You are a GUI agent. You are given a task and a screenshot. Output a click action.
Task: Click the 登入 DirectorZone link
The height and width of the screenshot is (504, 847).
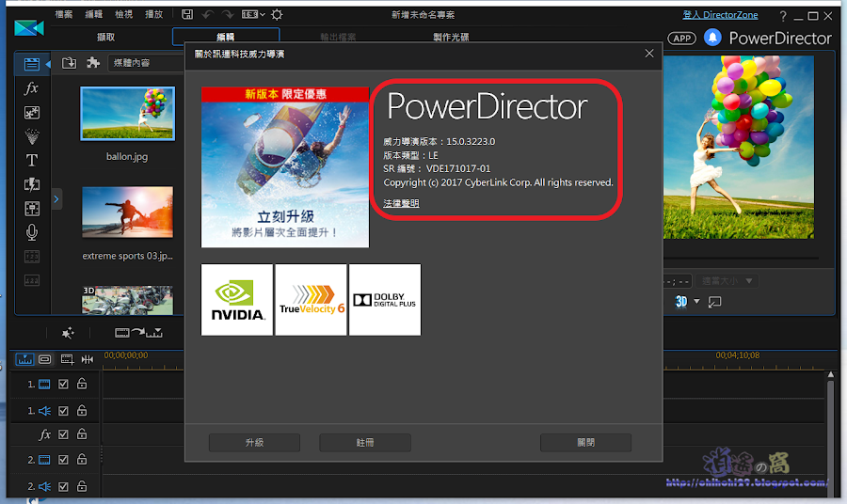tap(720, 15)
